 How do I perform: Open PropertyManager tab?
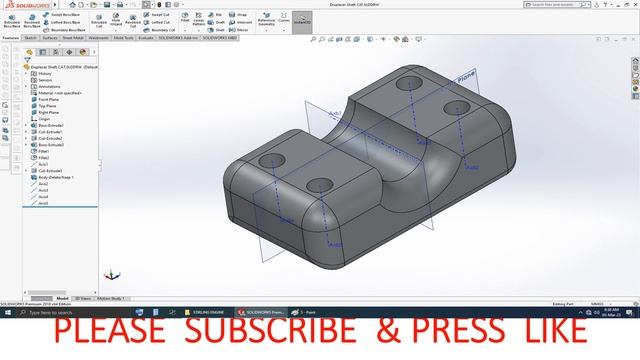[x=42, y=52]
